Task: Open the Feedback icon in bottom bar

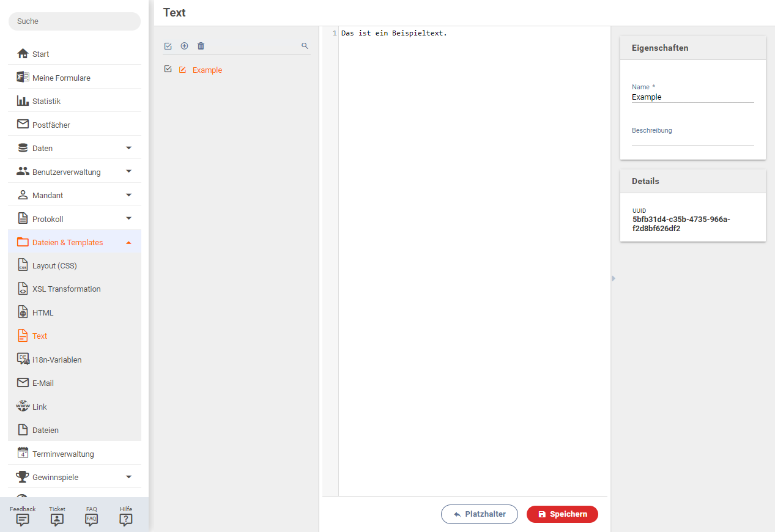Action: (23, 519)
